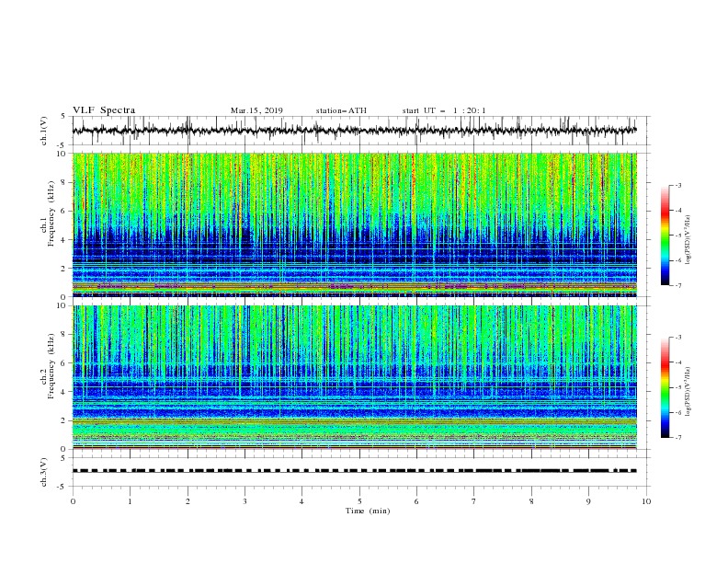Viewport: 728px width, 563px height.
Task: Click the "VLF Spectra" plot title
Action: pos(104,110)
